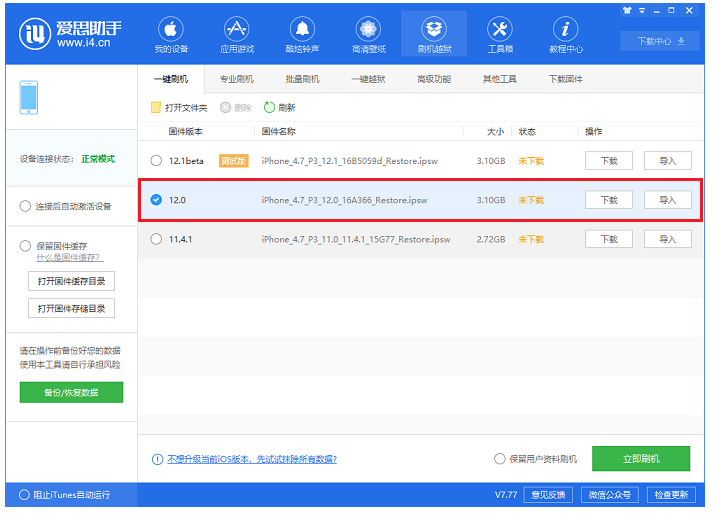The image size is (713, 517).
Task: Open 教程中心 info icon
Action: [x=565, y=29]
